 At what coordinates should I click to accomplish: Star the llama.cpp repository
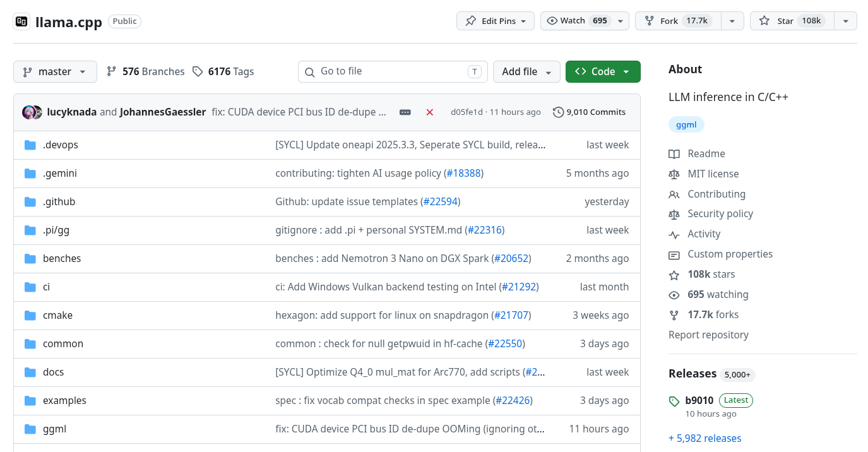[x=792, y=21]
